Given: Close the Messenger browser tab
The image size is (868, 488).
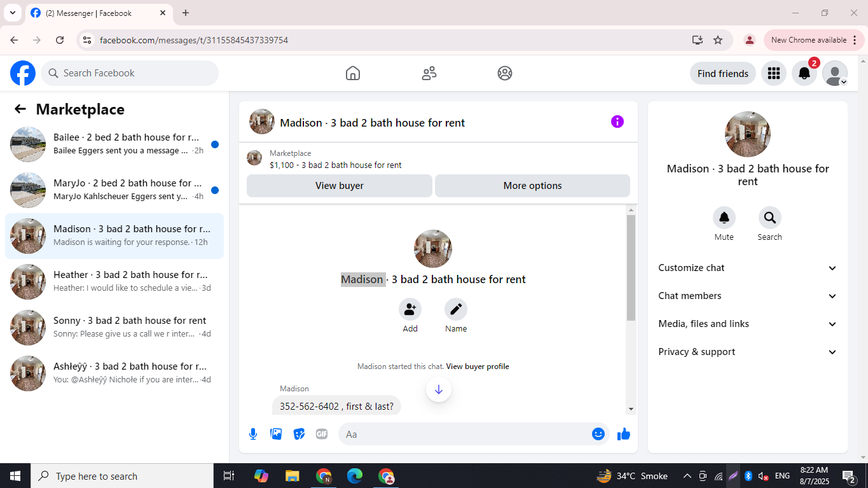Looking at the screenshot, I should 163,13.
